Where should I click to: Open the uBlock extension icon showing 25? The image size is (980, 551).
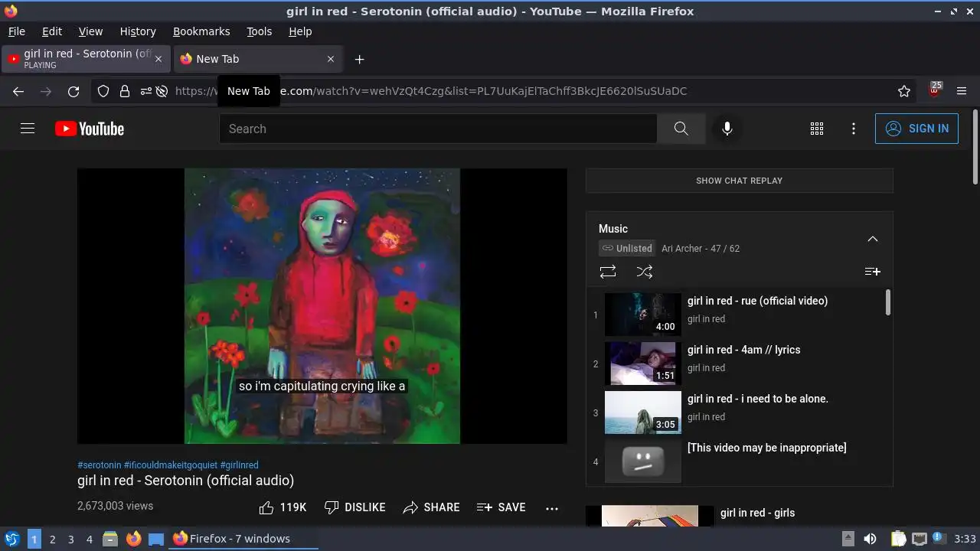tap(934, 90)
